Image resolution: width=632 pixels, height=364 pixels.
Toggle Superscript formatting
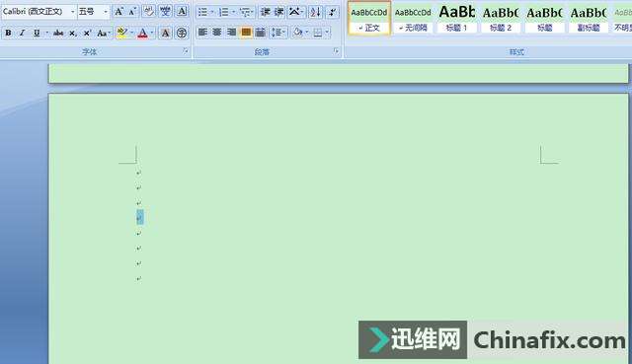(87, 33)
